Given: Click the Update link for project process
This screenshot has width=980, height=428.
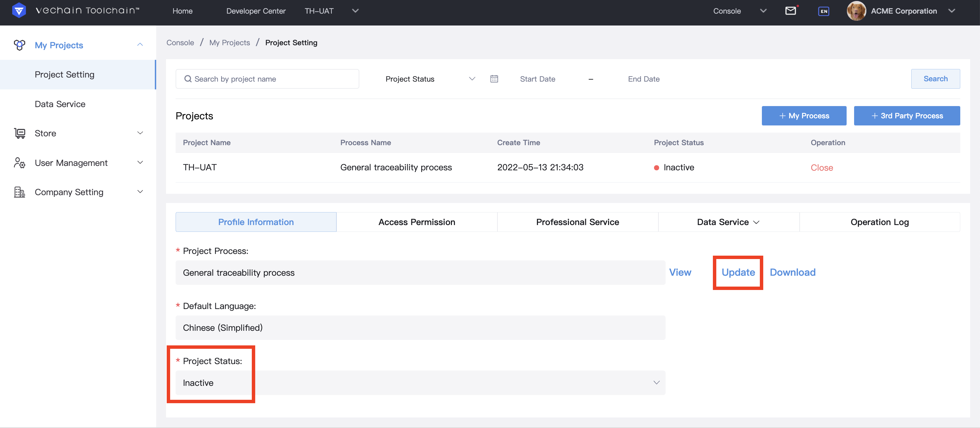Looking at the screenshot, I should click(738, 272).
